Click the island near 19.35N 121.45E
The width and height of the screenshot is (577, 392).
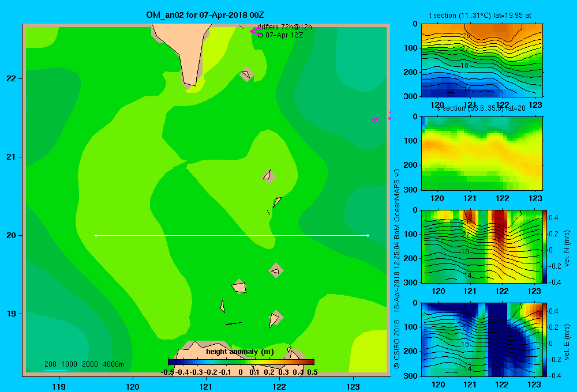239,287
